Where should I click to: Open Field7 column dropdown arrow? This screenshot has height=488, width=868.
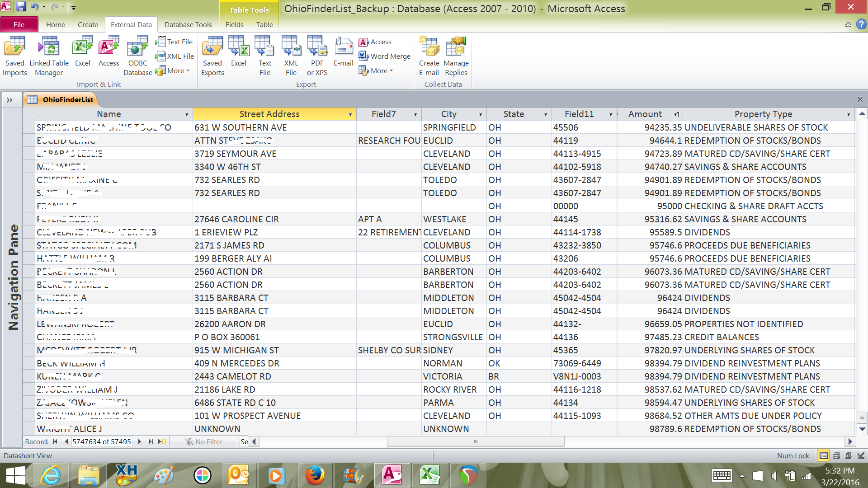click(415, 114)
